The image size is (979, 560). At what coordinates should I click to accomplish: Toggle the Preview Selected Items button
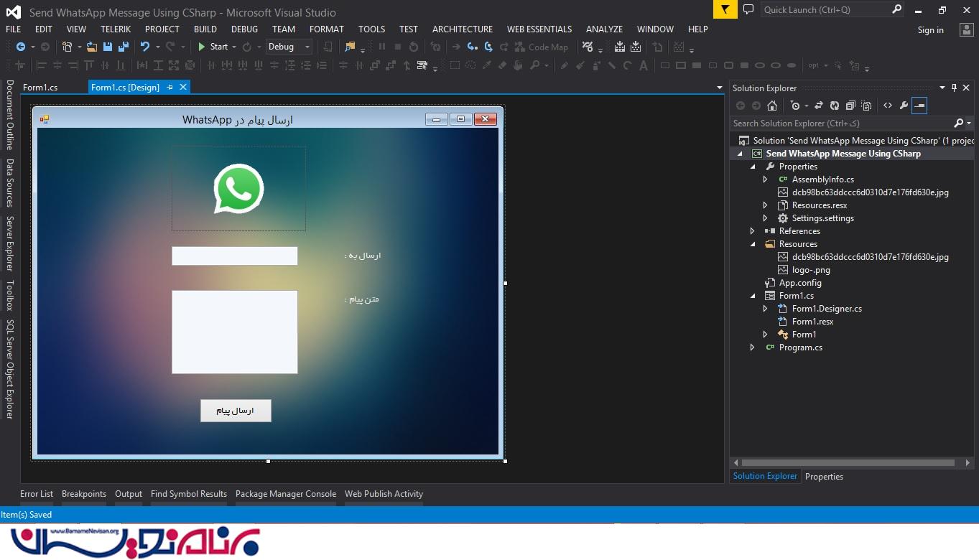pyautogui.click(x=919, y=106)
